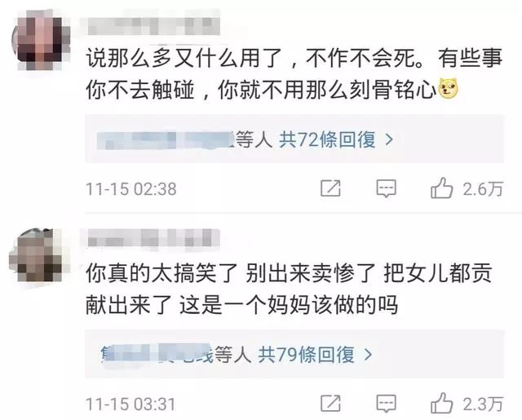The image size is (522, 420).
Task: Like the comment with 2.3万 likes
Action: (441, 403)
